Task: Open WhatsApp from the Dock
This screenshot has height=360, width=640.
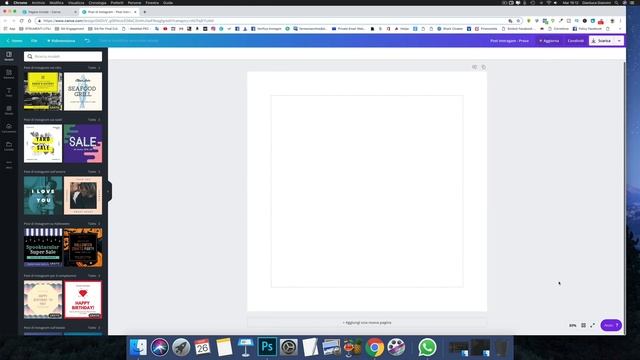Action: coord(427,347)
